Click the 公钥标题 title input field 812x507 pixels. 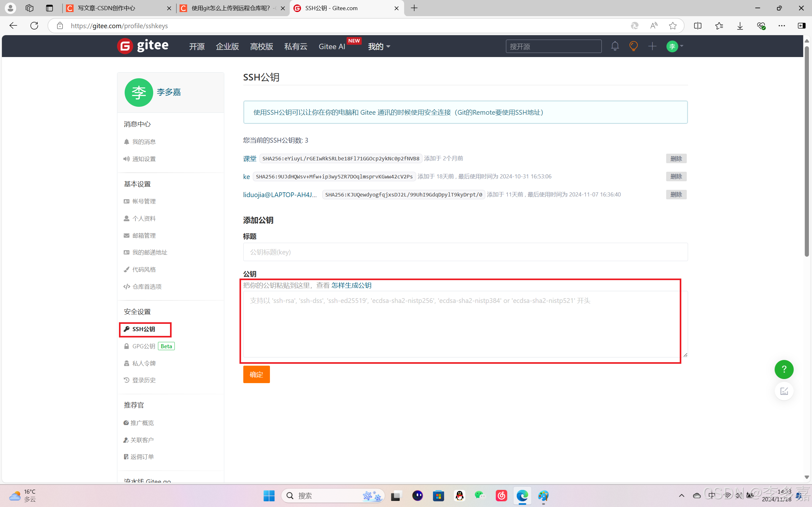coord(465,252)
